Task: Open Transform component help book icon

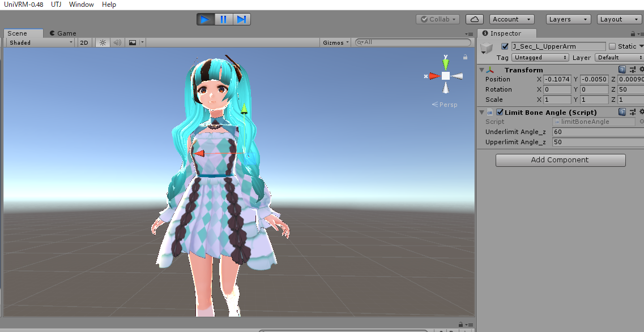Action: (x=622, y=70)
